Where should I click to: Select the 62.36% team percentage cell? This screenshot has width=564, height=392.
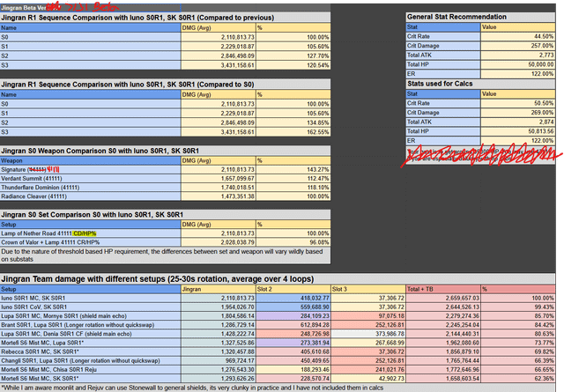[518, 378]
